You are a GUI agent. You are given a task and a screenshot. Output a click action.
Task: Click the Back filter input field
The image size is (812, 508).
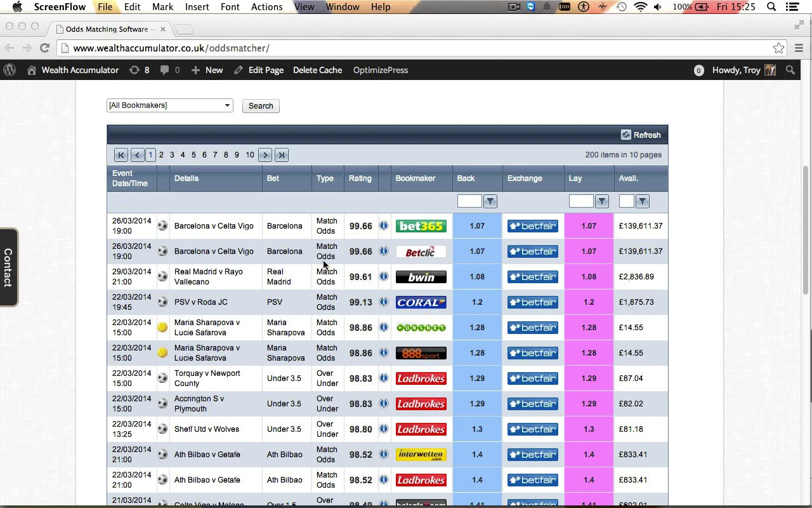point(469,201)
